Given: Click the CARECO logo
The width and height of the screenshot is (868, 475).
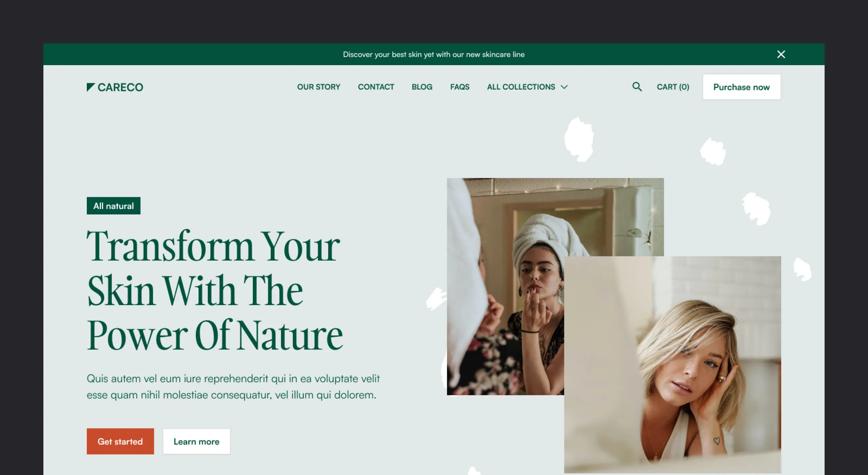Looking at the screenshot, I should tap(115, 87).
